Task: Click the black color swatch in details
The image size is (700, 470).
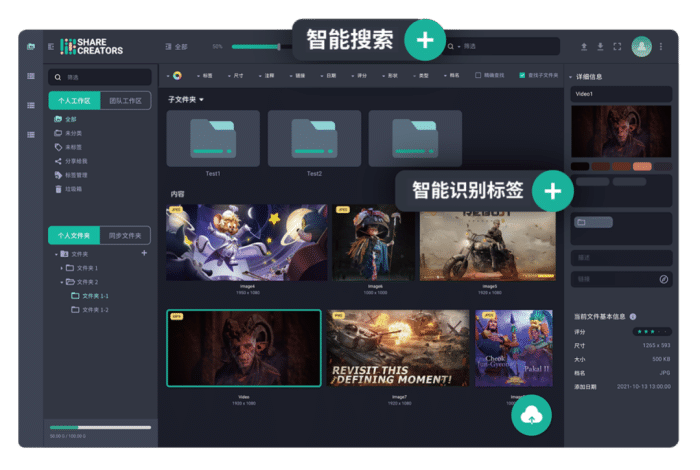Action: [580, 166]
